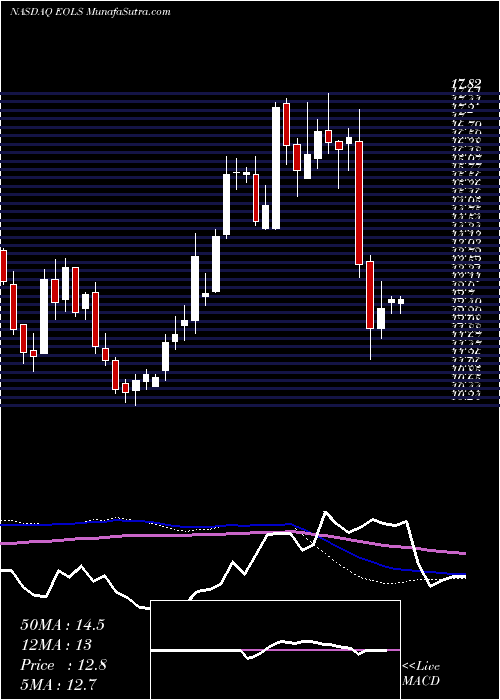Click the 5MA : 12.7 label
The image size is (500, 700).
click(x=59, y=684)
